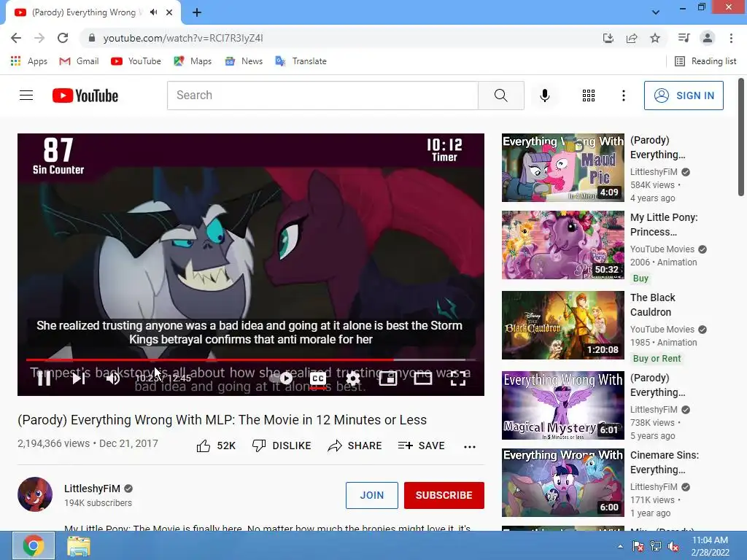Screen dimensions: 747x560
Task: Open Chrome three-dot menu
Action: click(x=731, y=38)
